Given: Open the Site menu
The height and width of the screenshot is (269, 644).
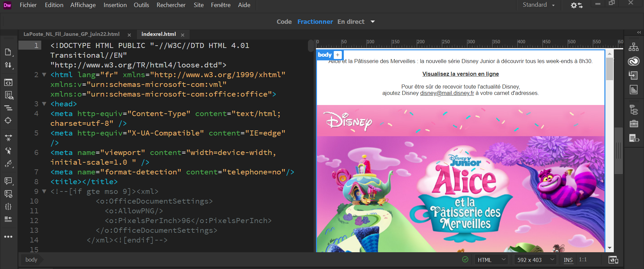Looking at the screenshot, I should pos(199,5).
